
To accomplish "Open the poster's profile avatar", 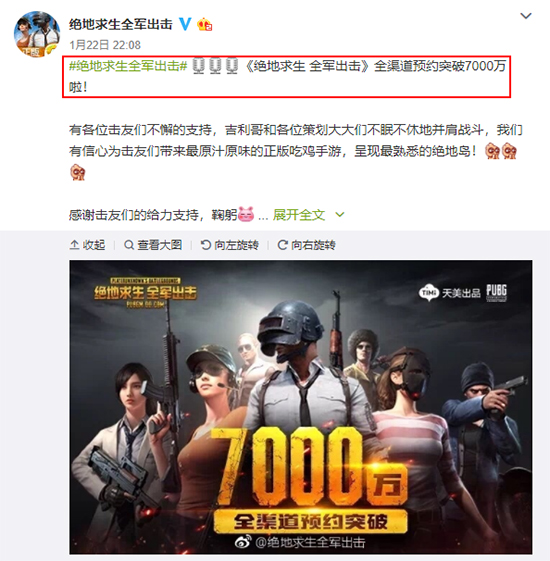I will [37, 34].
